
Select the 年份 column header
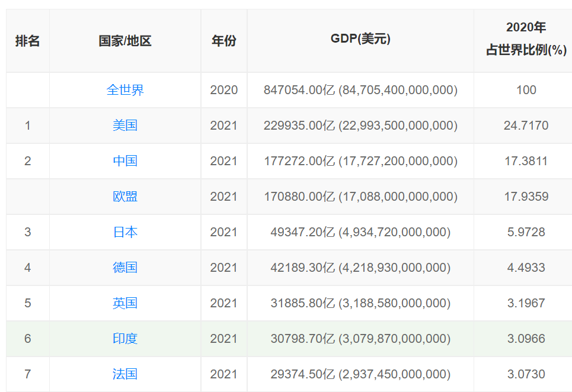click(224, 41)
